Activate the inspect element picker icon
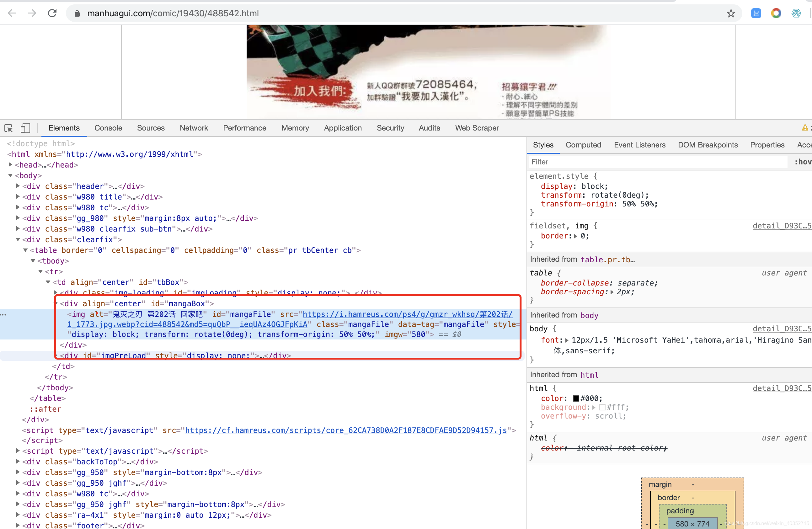812x529 pixels. [8, 128]
